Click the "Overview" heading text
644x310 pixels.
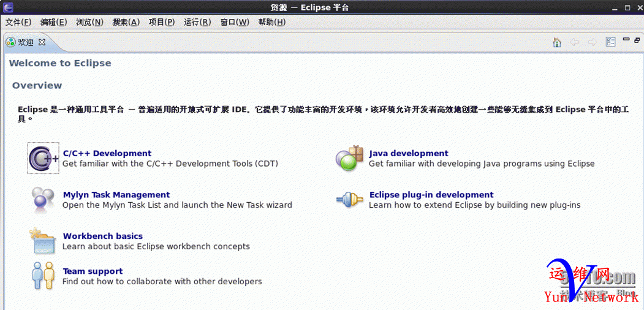[x=37, y=85]
